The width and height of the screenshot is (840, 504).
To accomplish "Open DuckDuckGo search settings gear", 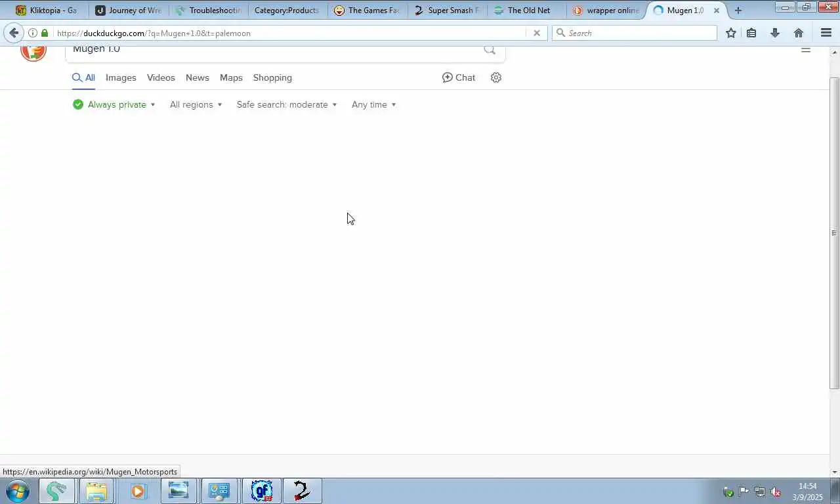I will point(496,77).
